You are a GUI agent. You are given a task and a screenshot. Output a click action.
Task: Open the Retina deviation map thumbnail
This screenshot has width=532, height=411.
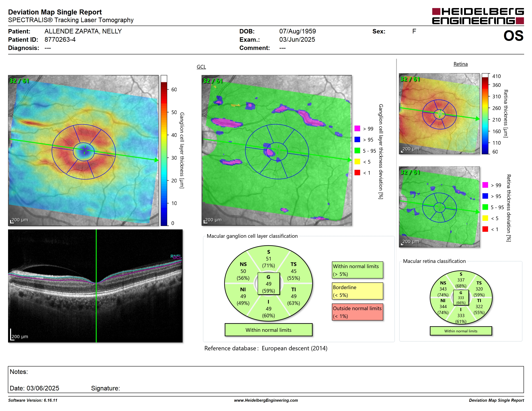point(439,207)
